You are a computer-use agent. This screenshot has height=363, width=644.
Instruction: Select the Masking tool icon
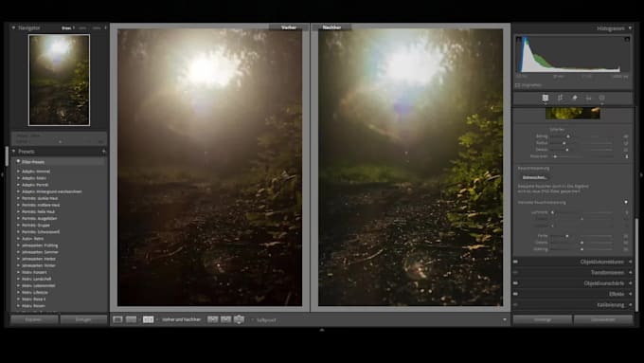point(601,98)
